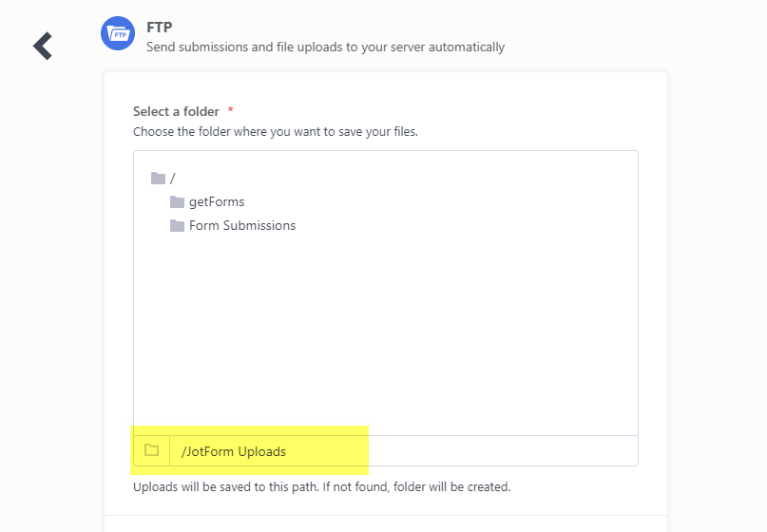Click the "Select a folder" label
Screen dimensions: 767x532
[x=176, y=112]
